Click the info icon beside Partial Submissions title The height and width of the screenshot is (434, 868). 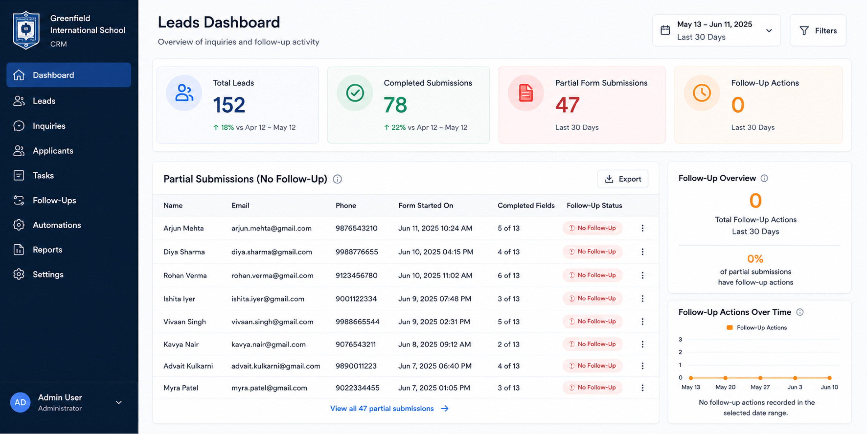click(337, 179)
